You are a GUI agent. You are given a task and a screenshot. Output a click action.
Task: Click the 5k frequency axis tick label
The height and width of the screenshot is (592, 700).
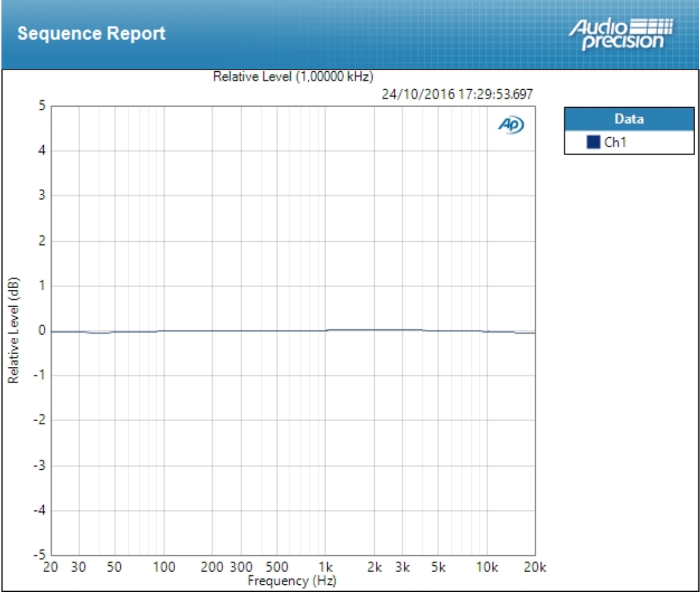tap(438, 567)
